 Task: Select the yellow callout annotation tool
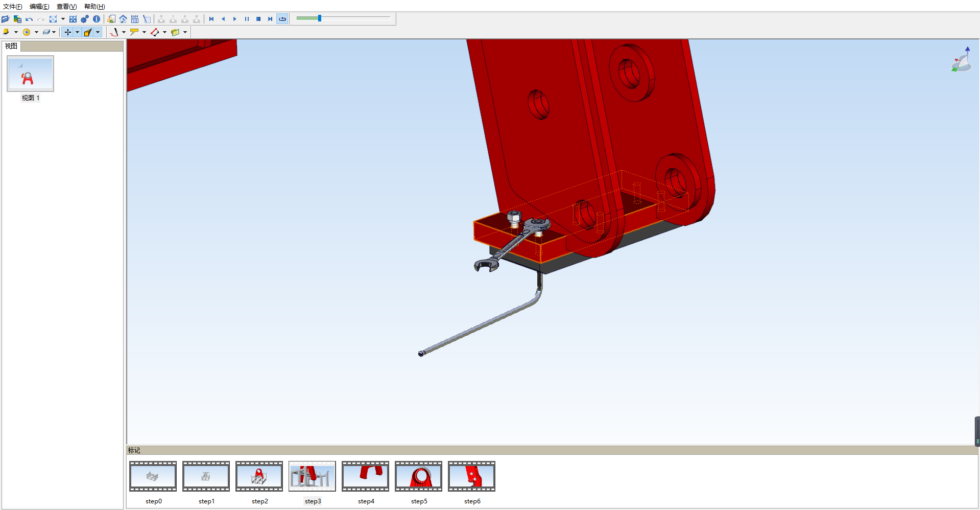click(134, 32)
